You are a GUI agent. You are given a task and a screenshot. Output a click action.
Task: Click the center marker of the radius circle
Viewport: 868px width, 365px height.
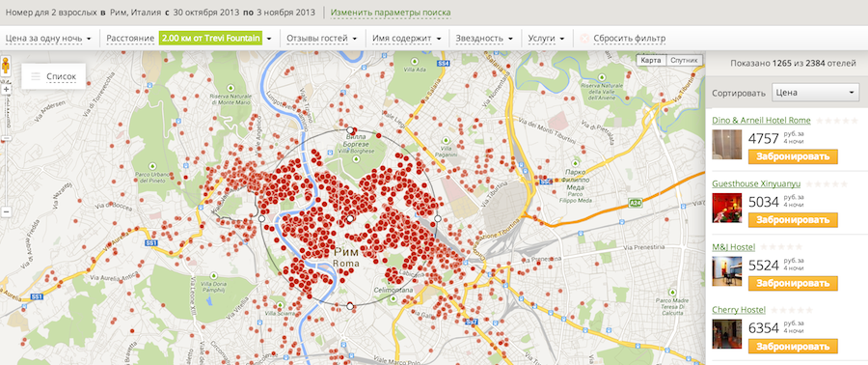350,219
